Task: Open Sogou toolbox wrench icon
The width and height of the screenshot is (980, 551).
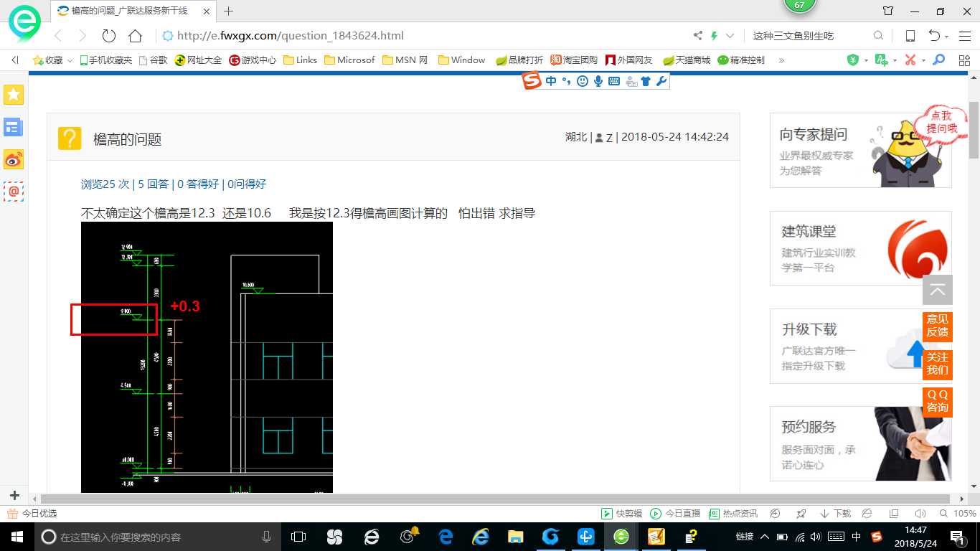Action: click(661, 81)
